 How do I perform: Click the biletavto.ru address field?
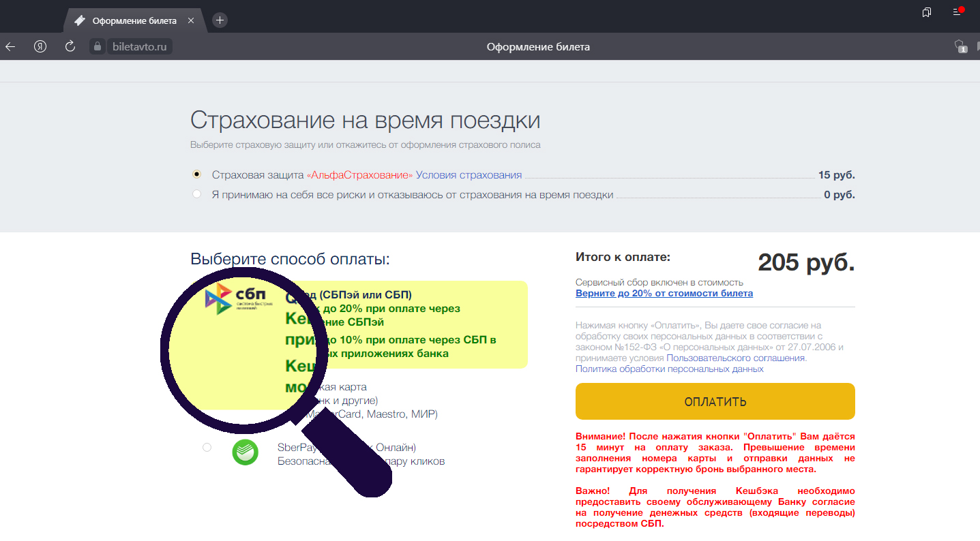tap(139, 47)
